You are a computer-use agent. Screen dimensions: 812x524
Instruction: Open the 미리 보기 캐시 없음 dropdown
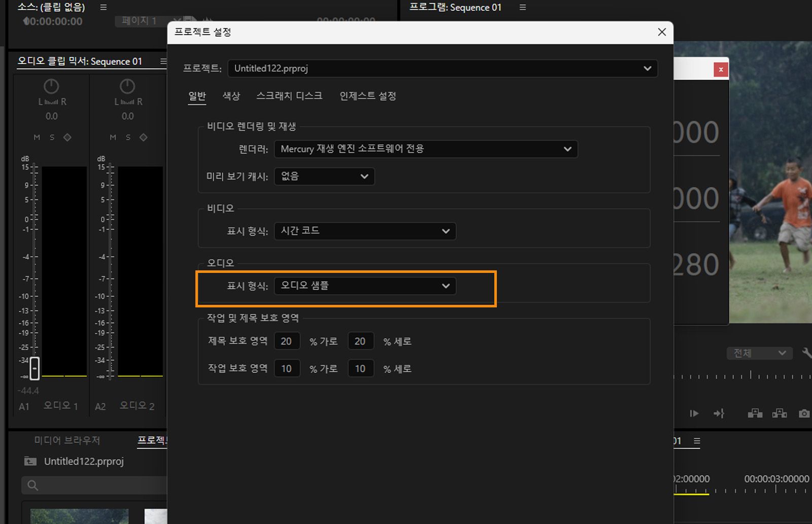click(x=324, y=177)
